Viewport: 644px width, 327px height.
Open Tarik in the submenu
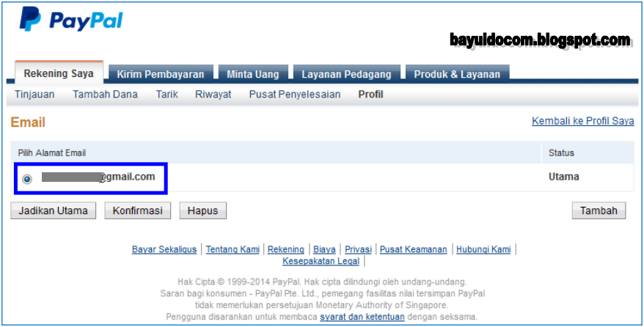(x=167, y=95)
